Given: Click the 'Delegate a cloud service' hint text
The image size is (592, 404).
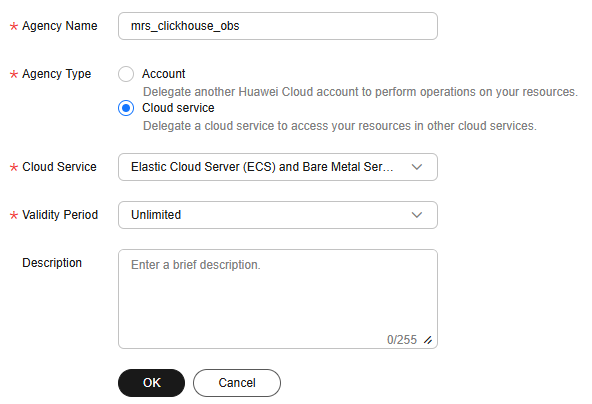Looking at the screenshot, I should [x=340, y=126].
